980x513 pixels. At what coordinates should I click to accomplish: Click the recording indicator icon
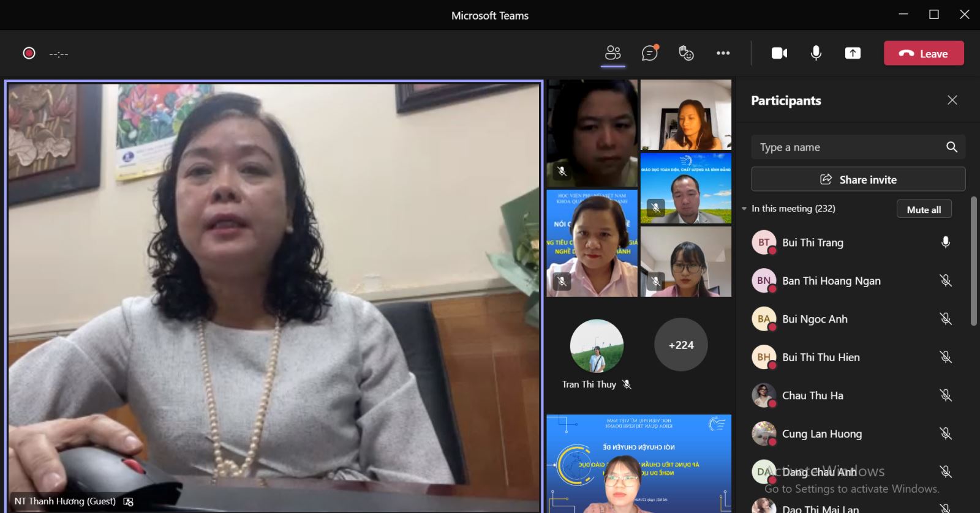[x=29, y=53]
